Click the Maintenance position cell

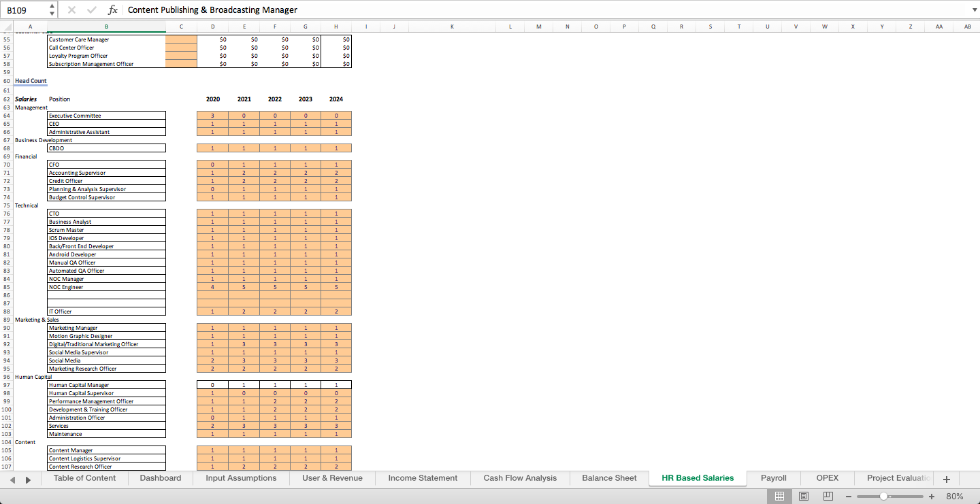click(x=106, y=434)
